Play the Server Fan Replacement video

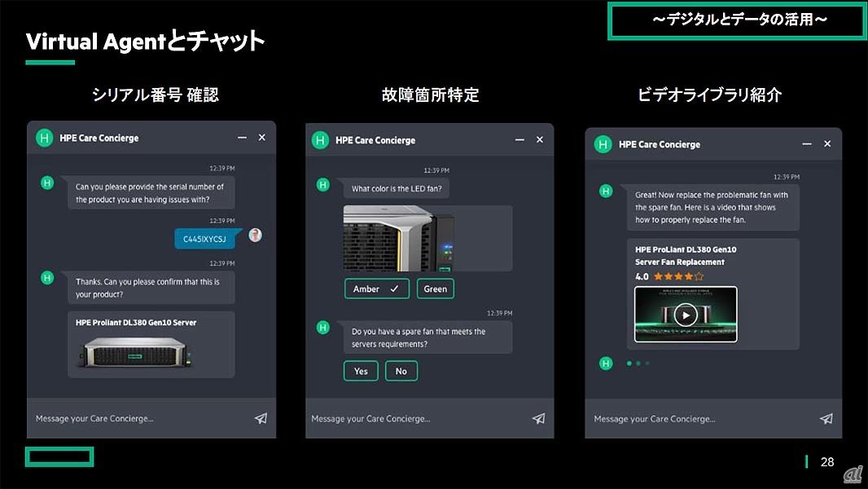686,315
